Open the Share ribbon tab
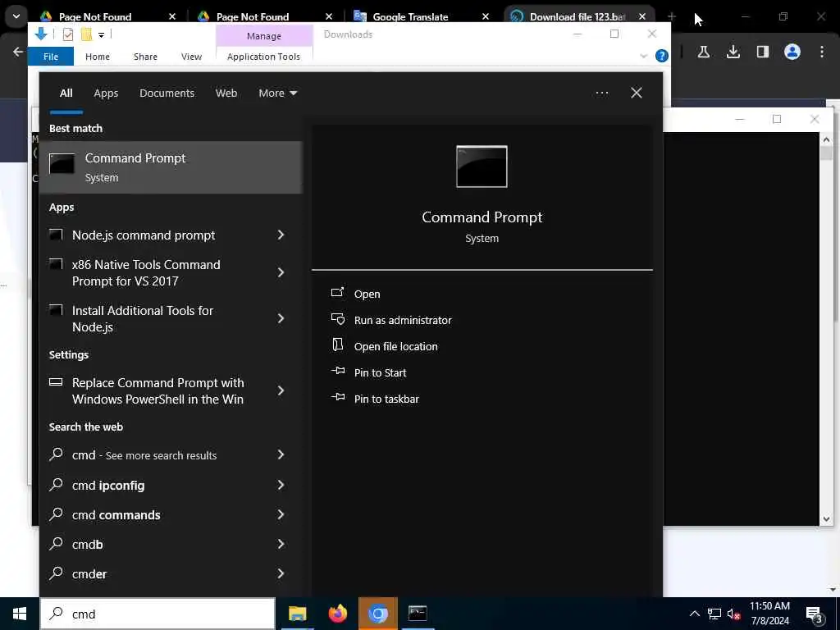The height and width of the screenshot is (630, 840). (146, 57)
